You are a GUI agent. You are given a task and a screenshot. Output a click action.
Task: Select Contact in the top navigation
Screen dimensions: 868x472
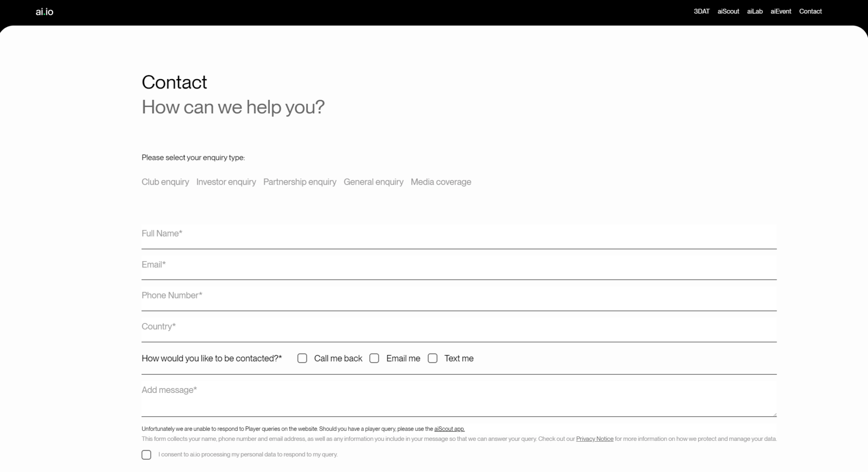pyautogui.click(x=810, y=11)
